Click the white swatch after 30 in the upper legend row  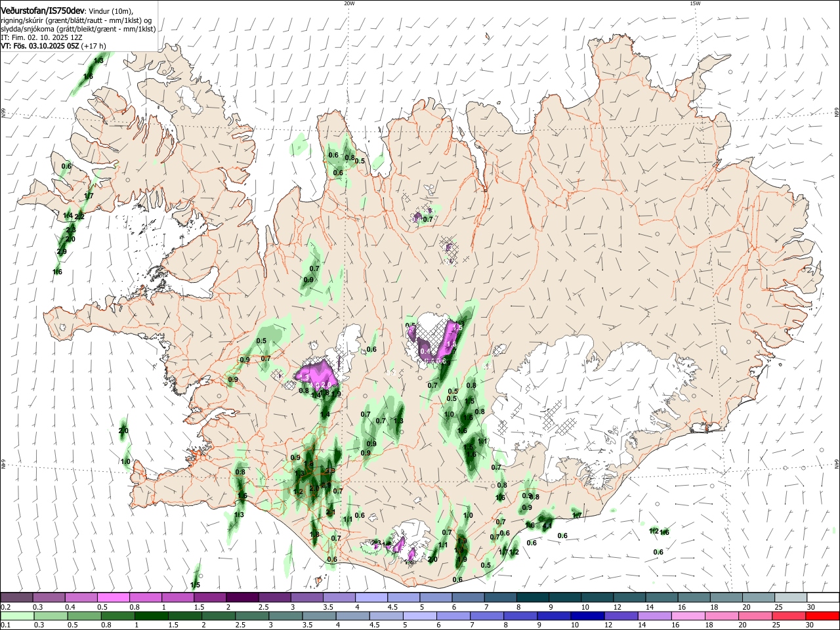pos(822,598)
